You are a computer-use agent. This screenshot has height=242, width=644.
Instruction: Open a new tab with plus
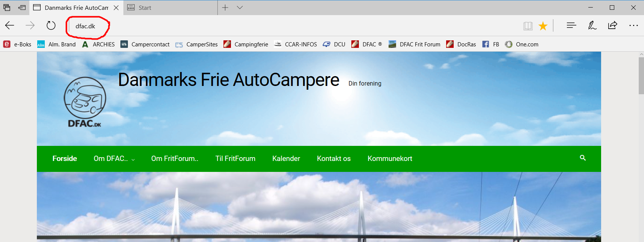click(x=225, y=8)
